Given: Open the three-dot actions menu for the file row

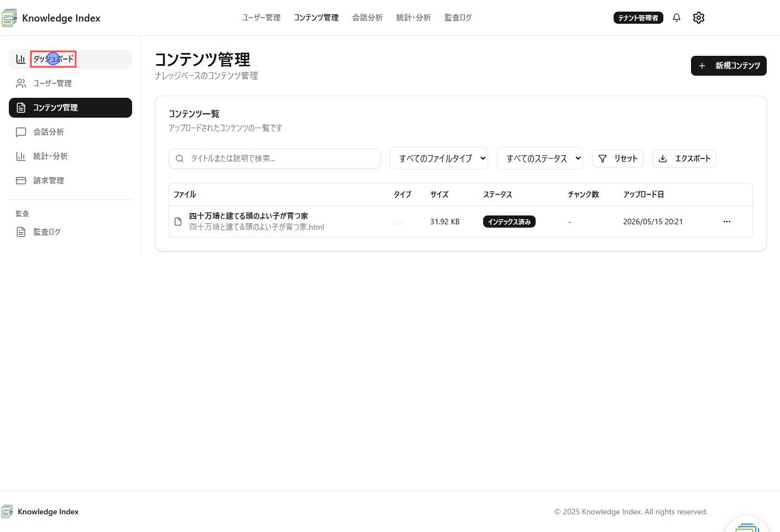Looking at the screenshot, I should (727, 222).
